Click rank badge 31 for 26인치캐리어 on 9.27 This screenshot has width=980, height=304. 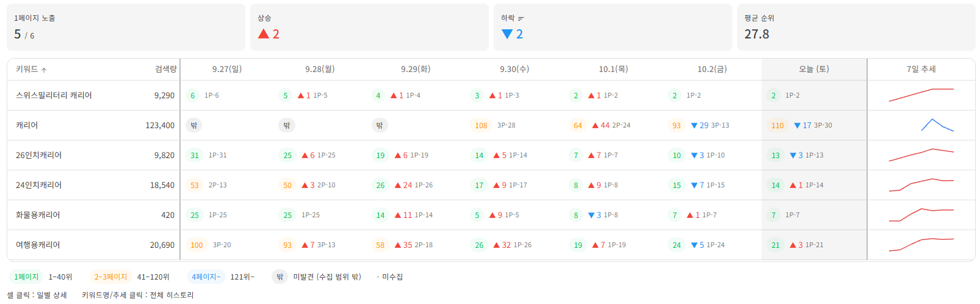195,155
